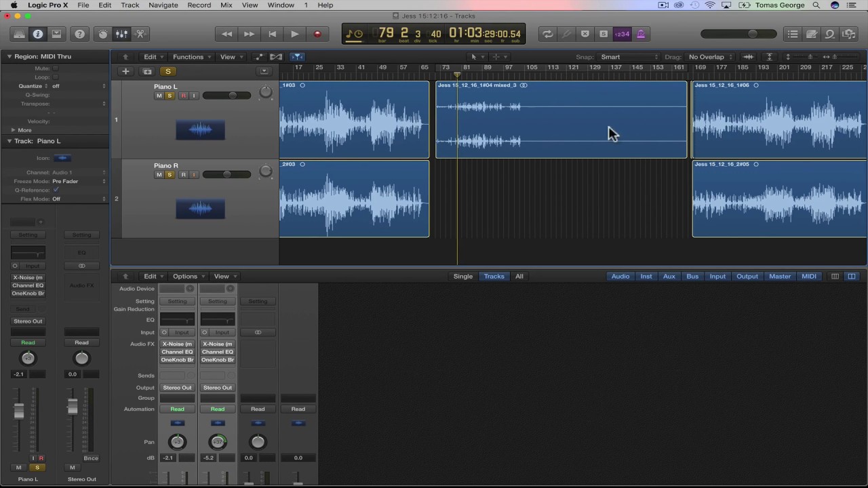Screen dimensions: 868x488
Task: Fast forward the transport
Action: [x=249, y=34]
